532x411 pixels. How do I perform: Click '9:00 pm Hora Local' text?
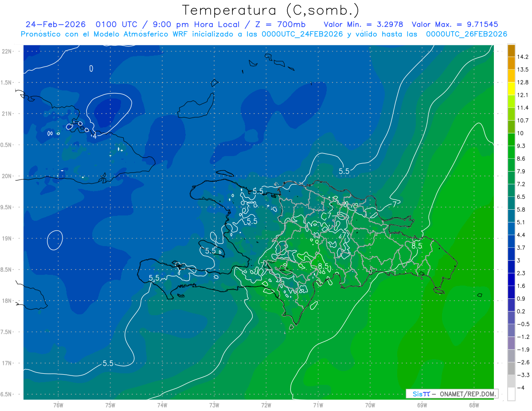[196, 24]
